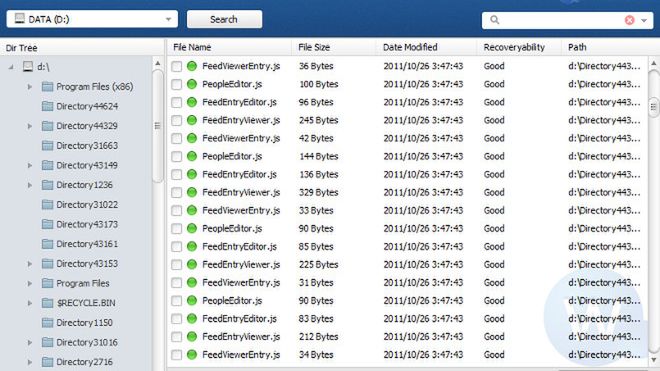
Task: Click the Directory1150 folder icon
Action: pos(48,323)
